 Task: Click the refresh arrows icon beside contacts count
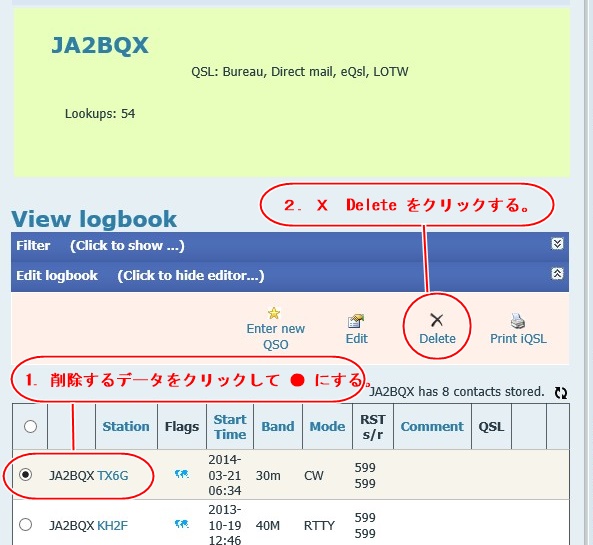pyautogui.click(x=561, y=393)
